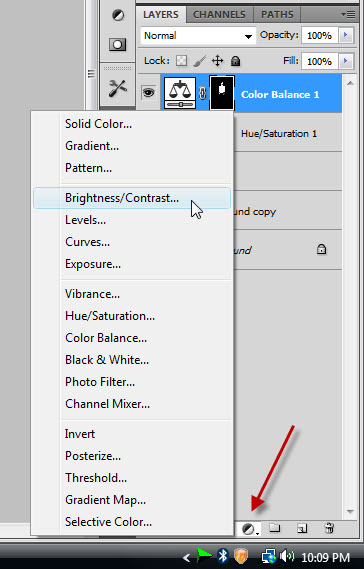
Task: Click the Color Balance scales thumbnail
Action: pyautogui.click(x=180, y=93)
